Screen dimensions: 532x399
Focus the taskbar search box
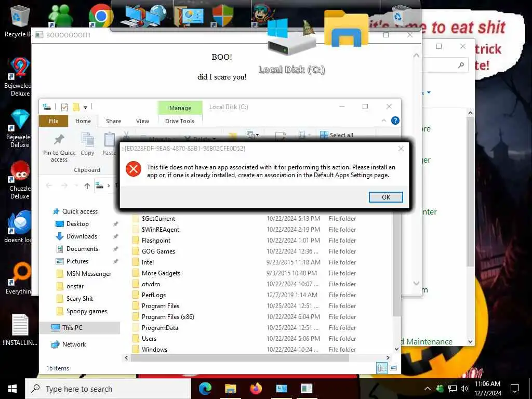(108, 389)
